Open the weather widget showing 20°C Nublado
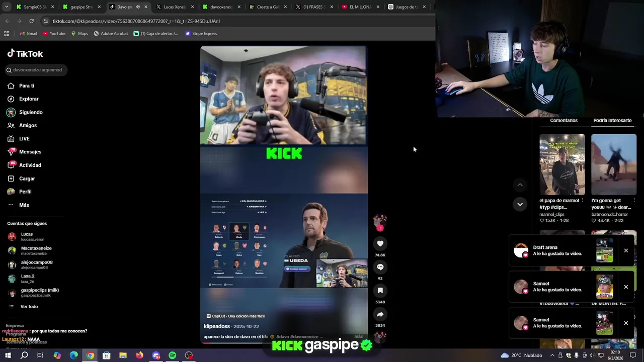644x362 pixels. tap(521, 355)
